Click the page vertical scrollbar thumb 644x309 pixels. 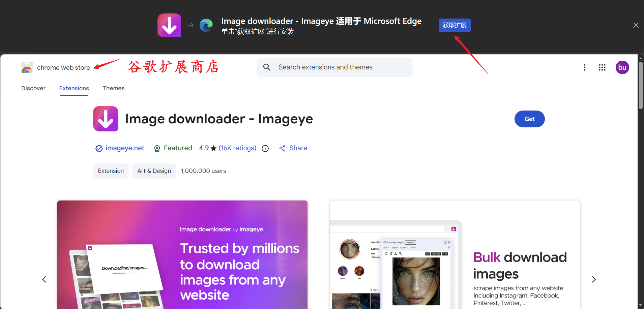click(x=641, y=85)
